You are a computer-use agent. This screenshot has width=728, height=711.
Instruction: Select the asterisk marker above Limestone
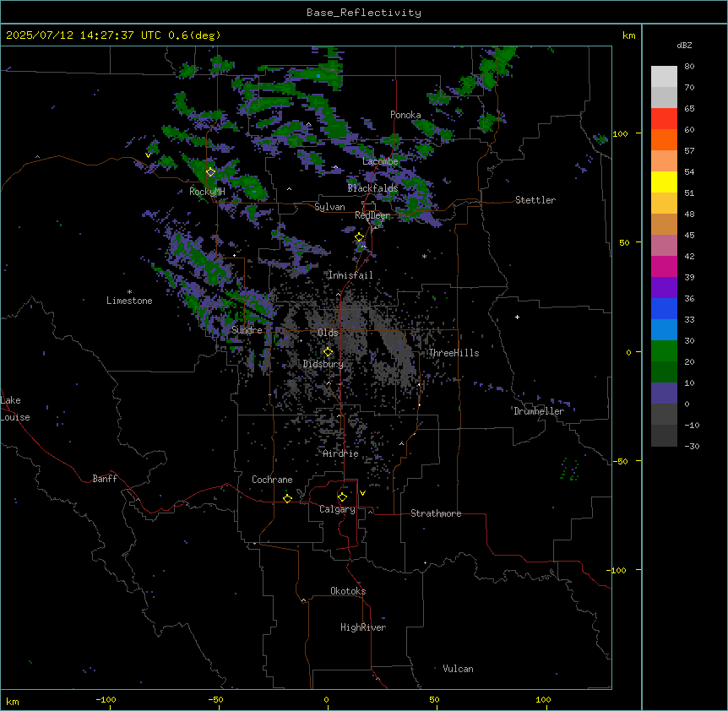point(129,292)
